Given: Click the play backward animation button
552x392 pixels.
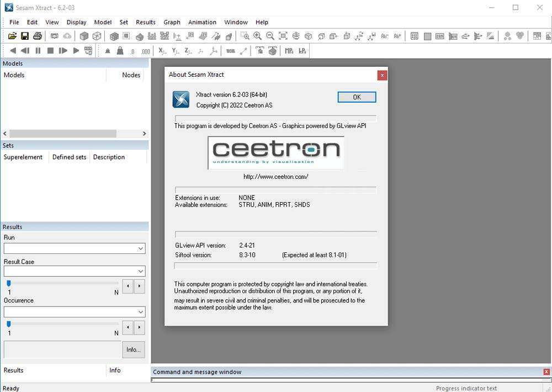Looking at the screenshot, I should [13, 51].
